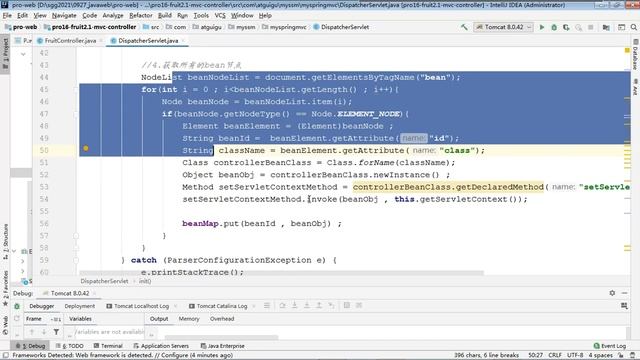Open the CRLF line separator selector
640x360 pixels.
tap(555, 356)
